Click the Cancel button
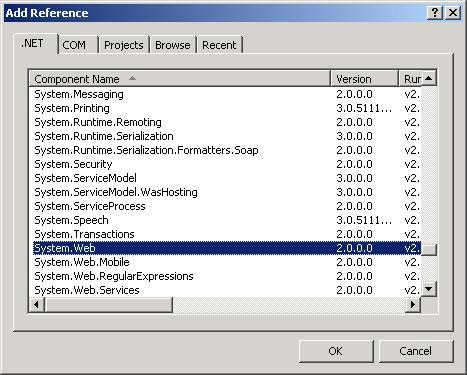467x375 pixels. point(416,351)
